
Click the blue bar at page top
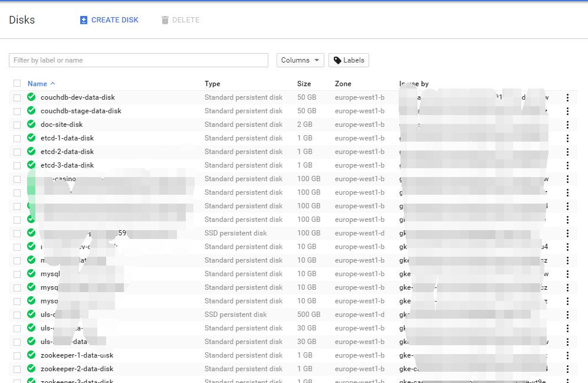294,1
